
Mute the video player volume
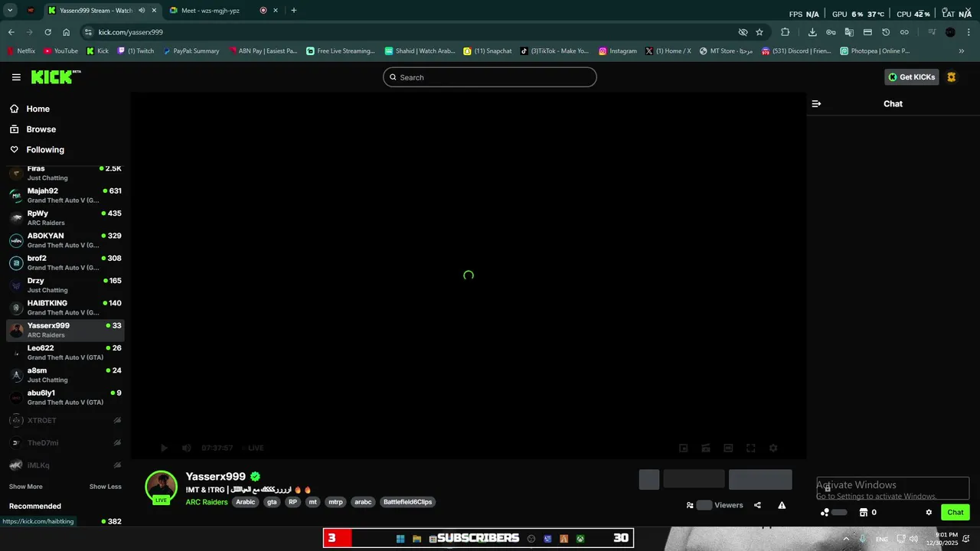point(186,448)
